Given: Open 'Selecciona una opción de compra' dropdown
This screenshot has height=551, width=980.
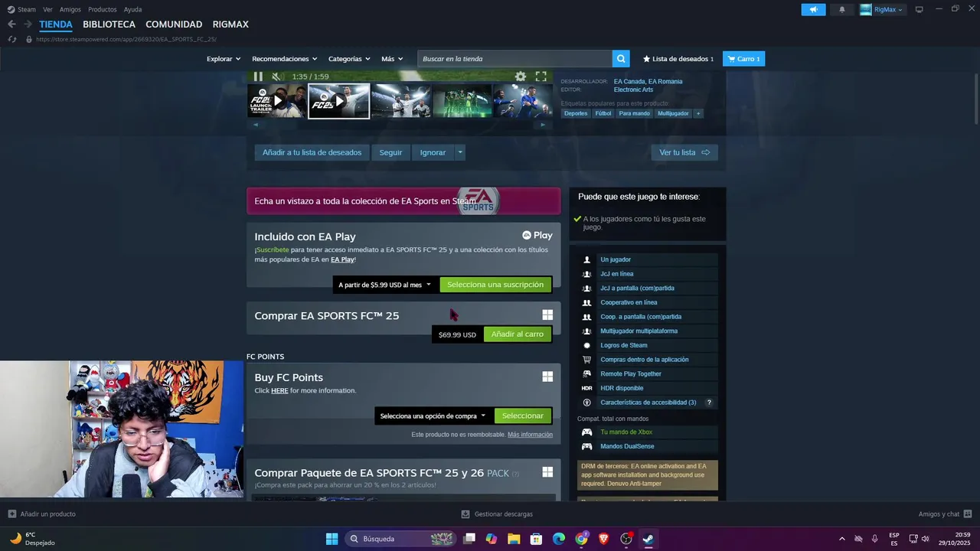Looking at the screenshot, I should [433, 416].
